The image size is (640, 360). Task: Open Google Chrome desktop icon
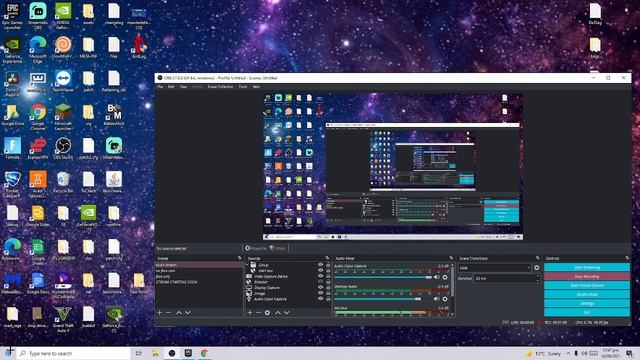(38, 117)
